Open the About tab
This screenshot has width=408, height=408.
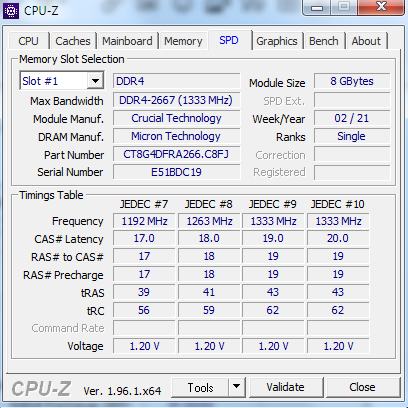(x=366, y=41)
